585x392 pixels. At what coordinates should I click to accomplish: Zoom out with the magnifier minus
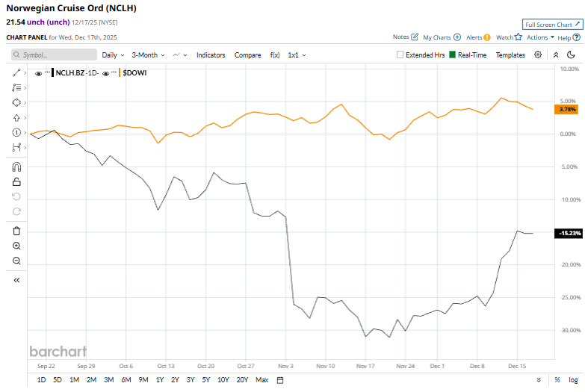16,261
